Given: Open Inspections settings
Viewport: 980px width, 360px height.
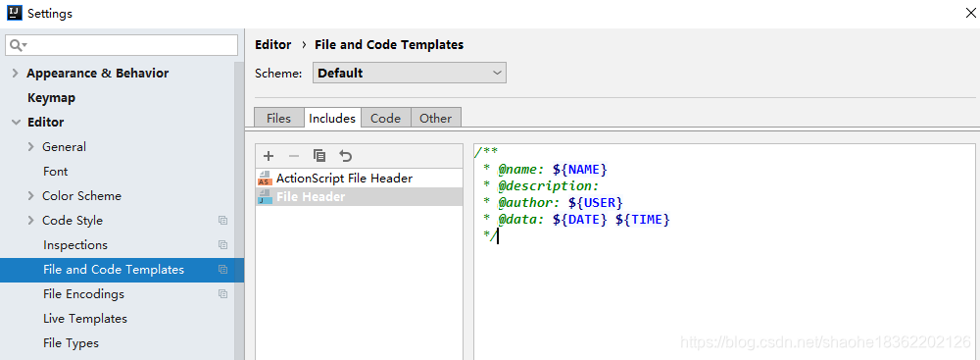Looking at the screenshot, I should (75, 245).
